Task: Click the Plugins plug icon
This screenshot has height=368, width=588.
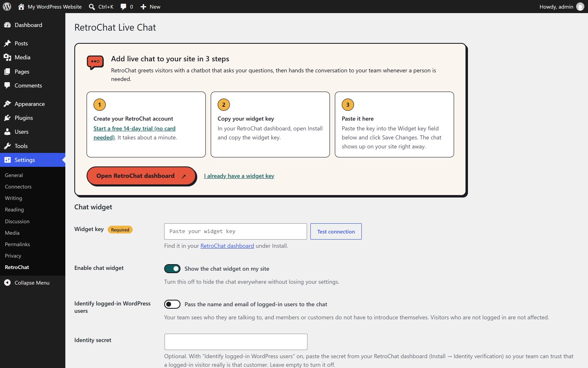Action: (7, 118)
